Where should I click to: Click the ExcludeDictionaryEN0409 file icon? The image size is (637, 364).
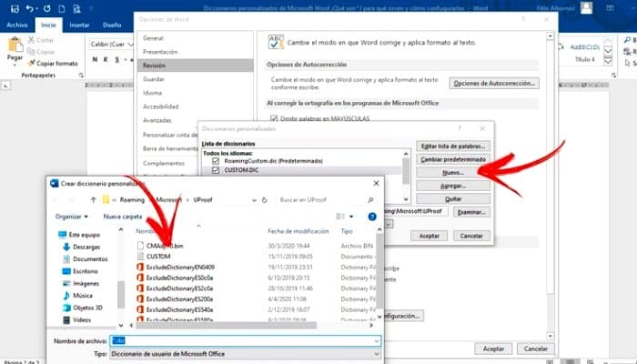click(x=140, y=267)
